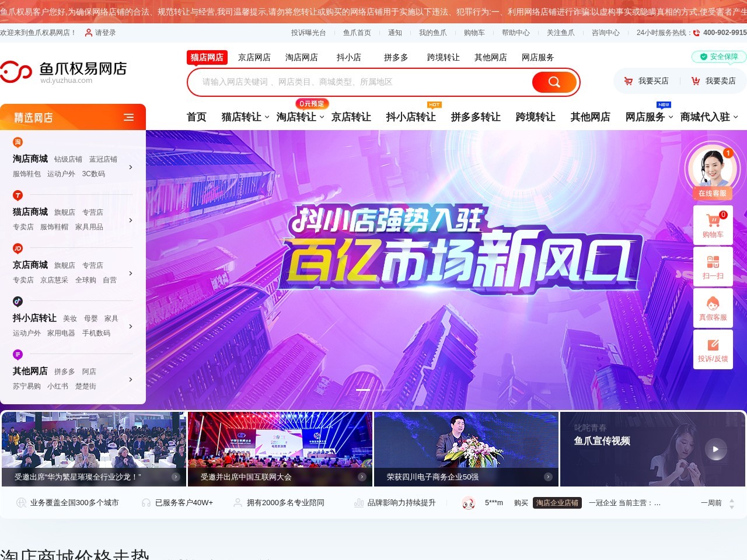Click the 淘店商城 category icon
The height and width of the screenshot is (560, 747).
[x=18, y=142]
